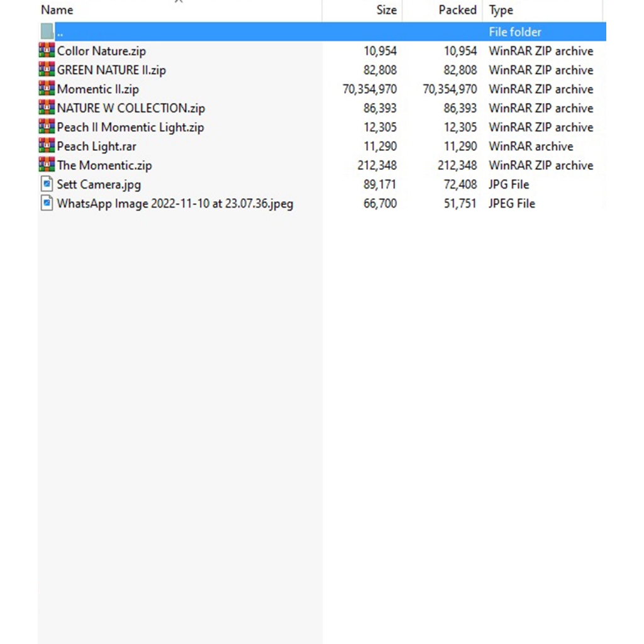
Task: Click the image icon of the WhatsApp Image file
Action: tap(47, 203)
